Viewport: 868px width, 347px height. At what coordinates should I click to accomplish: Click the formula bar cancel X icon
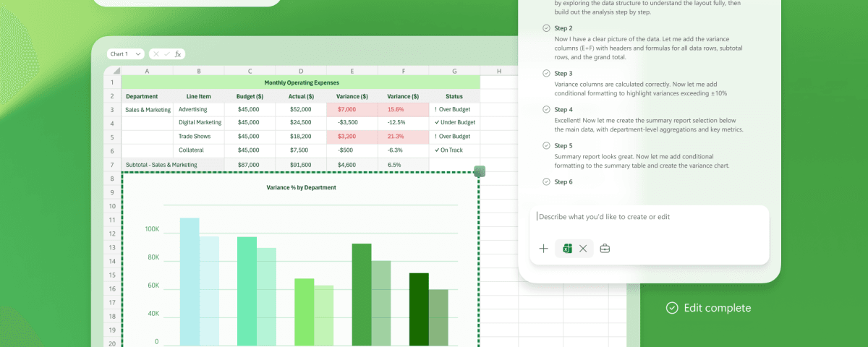(x=156, y=54)
